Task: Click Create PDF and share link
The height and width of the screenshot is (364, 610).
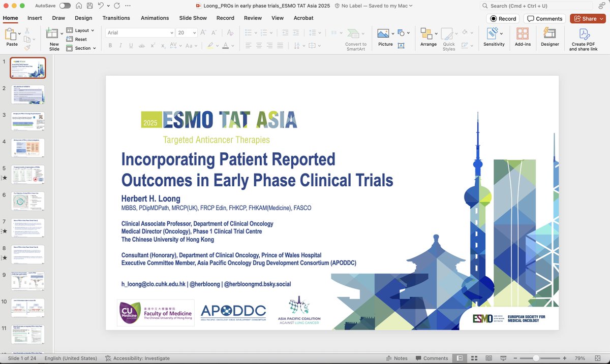Action: pos(583,40)
